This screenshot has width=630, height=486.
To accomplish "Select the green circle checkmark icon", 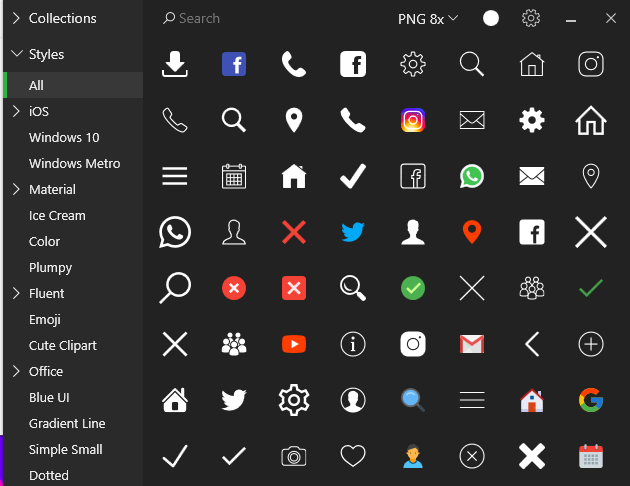I will pyautogui.click(x=413, y=288).
